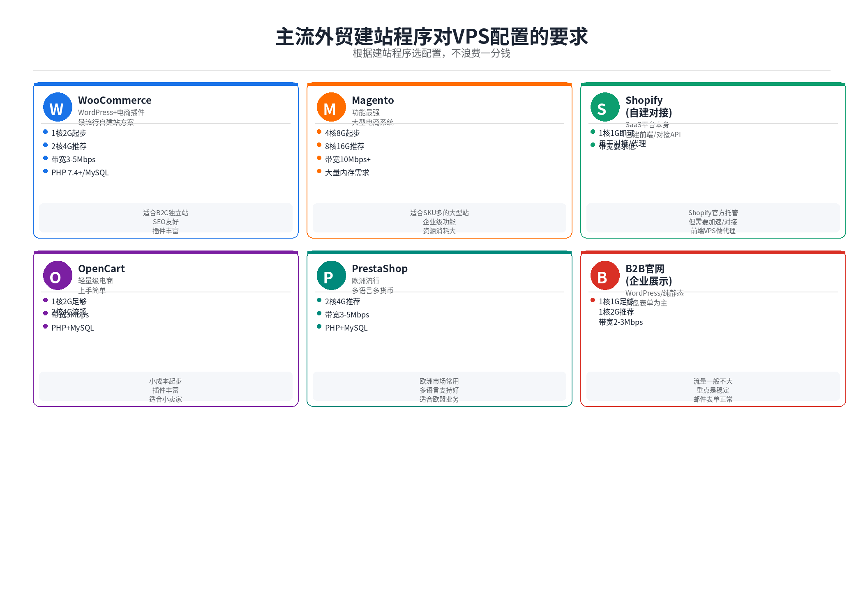Viewport: 863px width, 616px height.
Task: Select the Shopify (自建对接) heading
Action: (x=648, y=106)
